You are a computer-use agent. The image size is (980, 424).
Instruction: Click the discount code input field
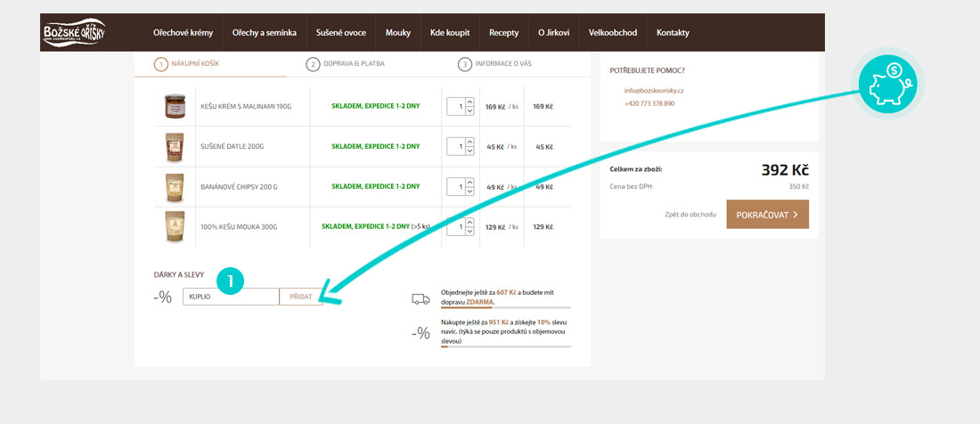click(x=230, y=296)
